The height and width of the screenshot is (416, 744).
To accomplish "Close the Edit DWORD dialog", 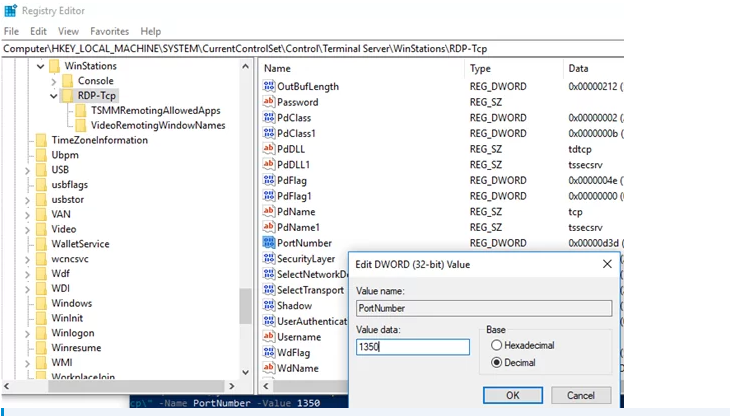I will [607, 264].
